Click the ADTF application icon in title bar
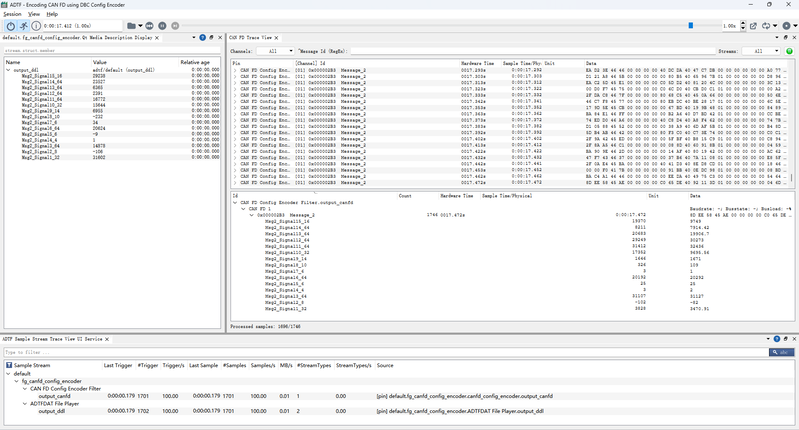Viewport: 799px width, 430px height. tap(5, 5)
